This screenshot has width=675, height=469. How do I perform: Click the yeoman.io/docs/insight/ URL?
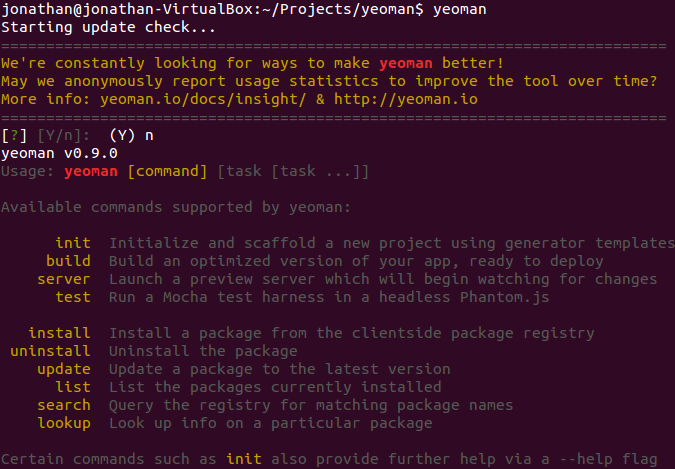203,99
